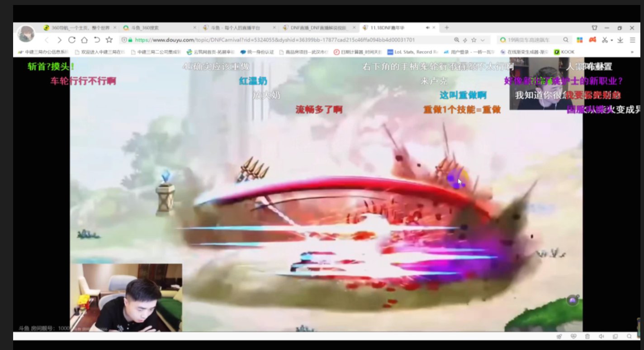Bookmark this page with address bar star

pyautogui.click(x=474, y=40)
